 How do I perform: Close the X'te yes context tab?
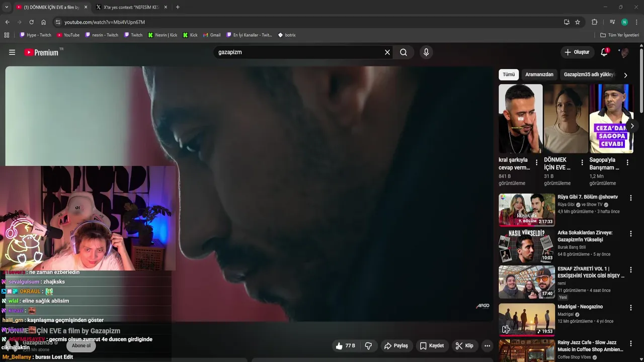pos(166,7)
